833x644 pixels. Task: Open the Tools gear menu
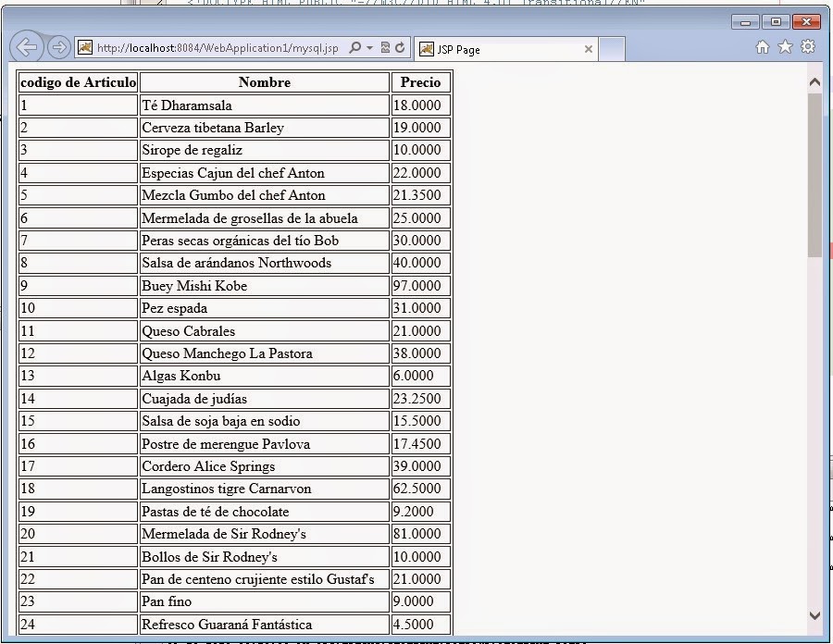point(809,45)
